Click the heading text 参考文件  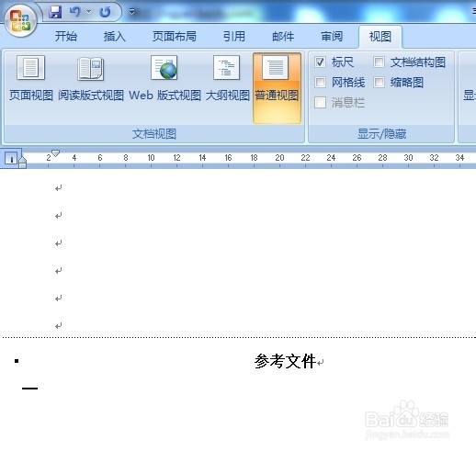[x=285, y=361]
